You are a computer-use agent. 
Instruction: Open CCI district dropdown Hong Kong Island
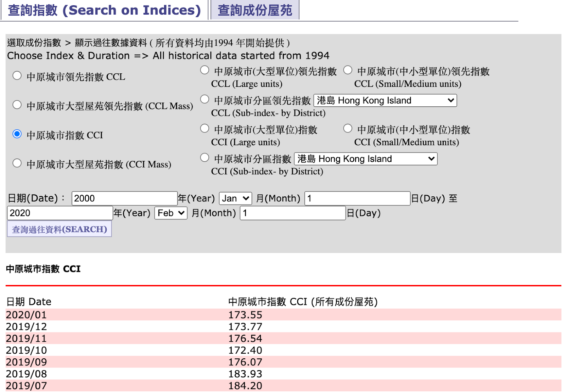point(366,159)
